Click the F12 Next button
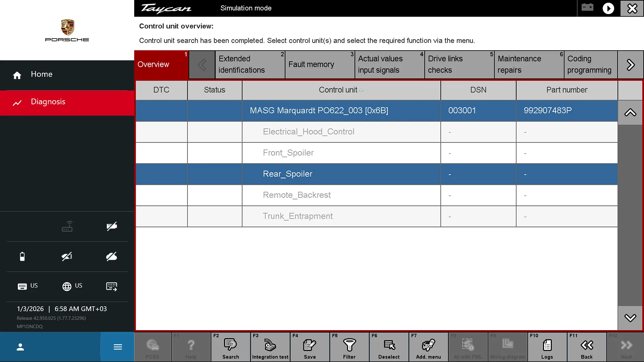 [626, 347]
